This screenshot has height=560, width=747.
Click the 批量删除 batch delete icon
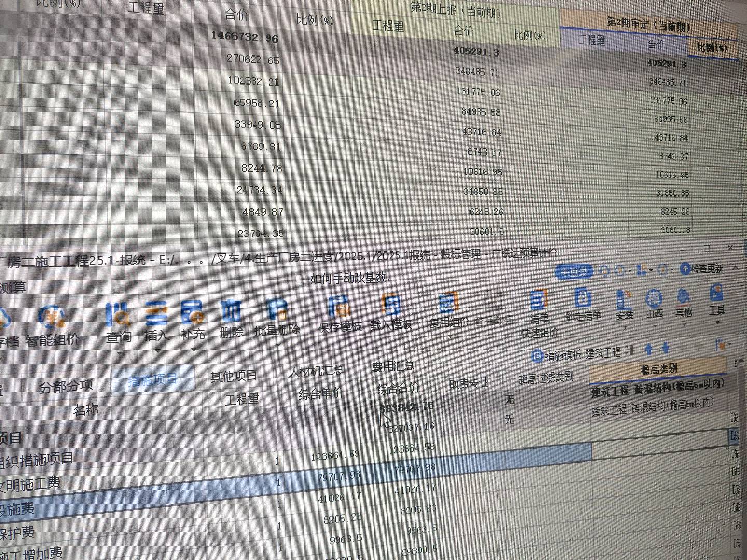pos(277,311)
